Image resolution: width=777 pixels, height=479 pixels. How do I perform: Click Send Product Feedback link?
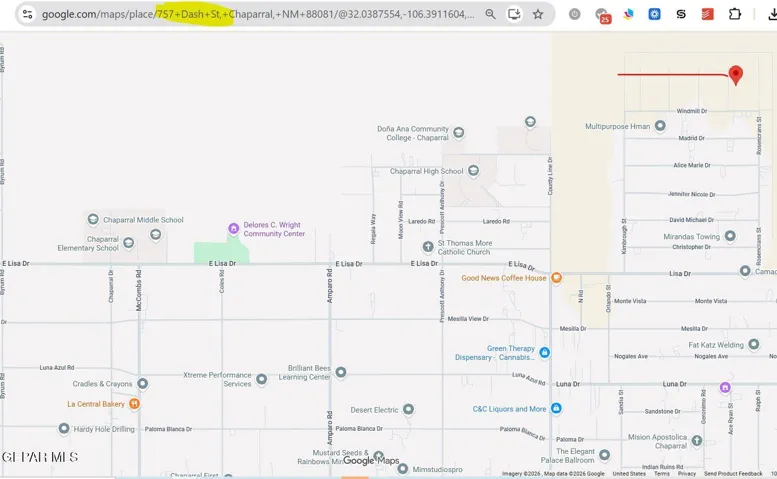point(733,474)
